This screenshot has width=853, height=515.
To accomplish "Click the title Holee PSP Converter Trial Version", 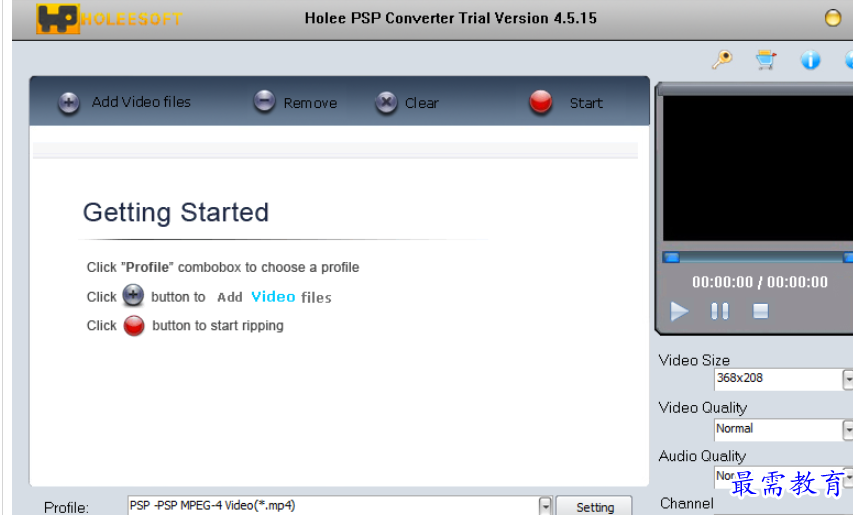I will (x=450, y=18).
